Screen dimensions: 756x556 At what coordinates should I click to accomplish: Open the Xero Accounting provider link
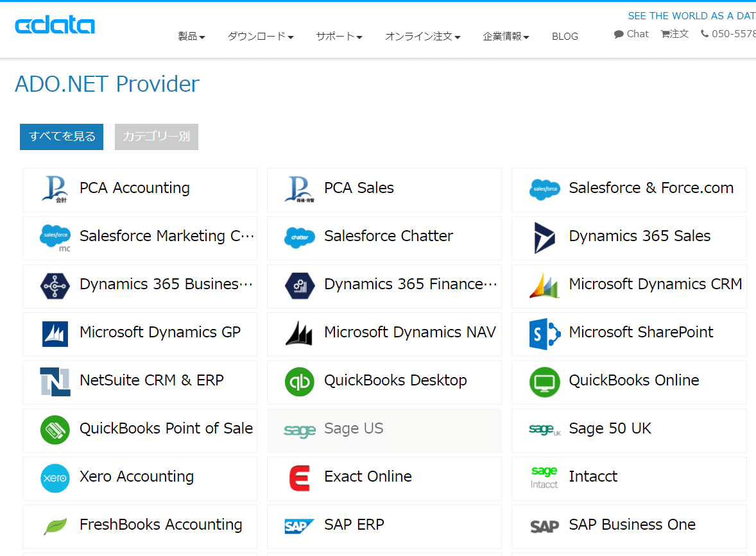pyautogui.click(x=140, y=479)
